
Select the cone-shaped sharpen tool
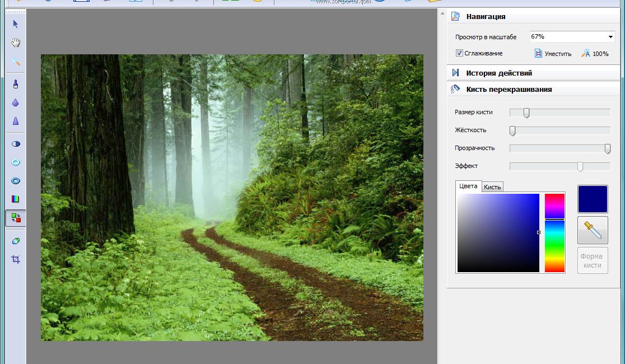[x=16, y=121]
